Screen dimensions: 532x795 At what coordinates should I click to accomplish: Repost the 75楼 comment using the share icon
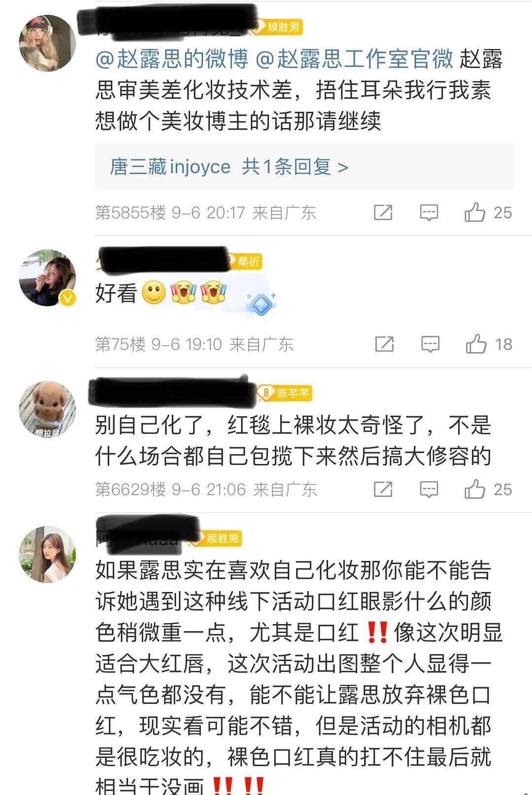coord(384,344)
